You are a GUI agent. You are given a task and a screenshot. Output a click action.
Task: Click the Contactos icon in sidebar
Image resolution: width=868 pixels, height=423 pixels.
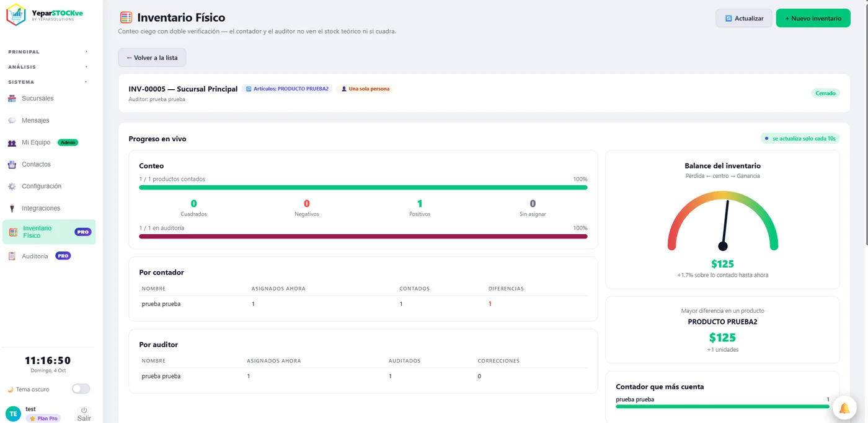[x=12, y=165]
